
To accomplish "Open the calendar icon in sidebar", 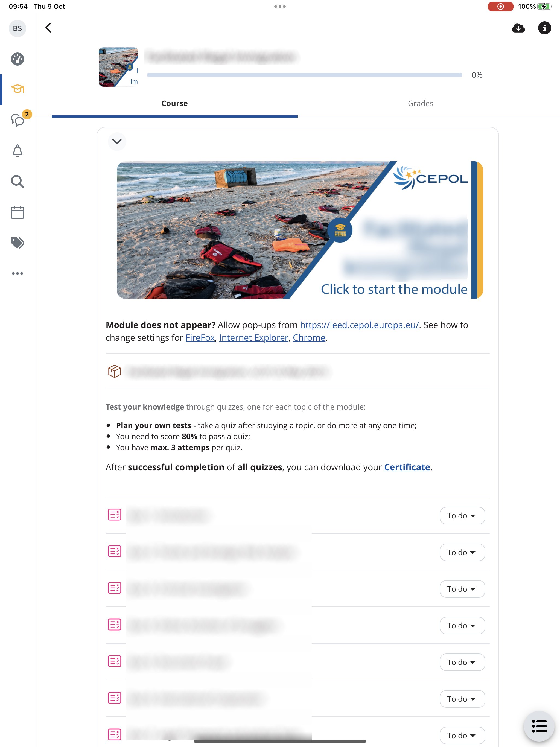I will (17, 212).
